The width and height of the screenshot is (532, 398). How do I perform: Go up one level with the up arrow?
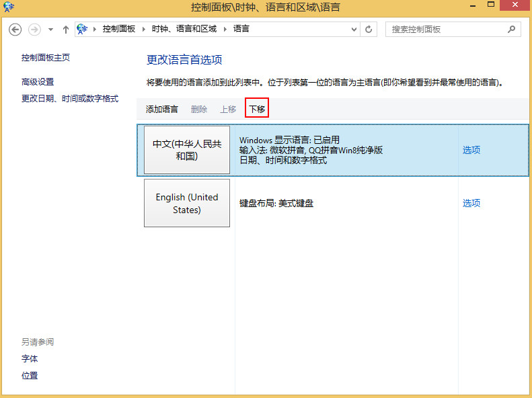point(66,30)
